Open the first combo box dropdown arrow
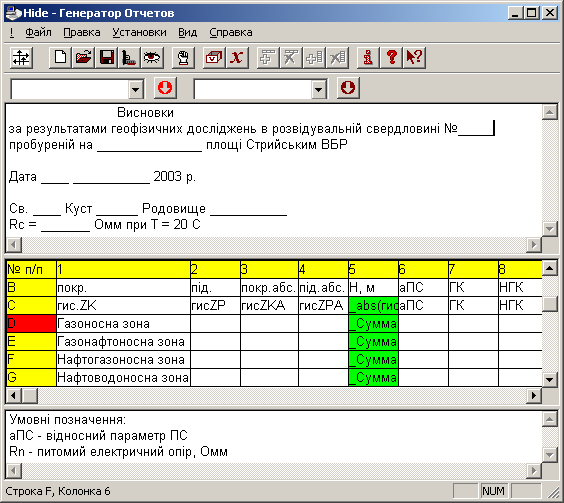This screenshot has width=564, height=503. [x=136, y=89]
